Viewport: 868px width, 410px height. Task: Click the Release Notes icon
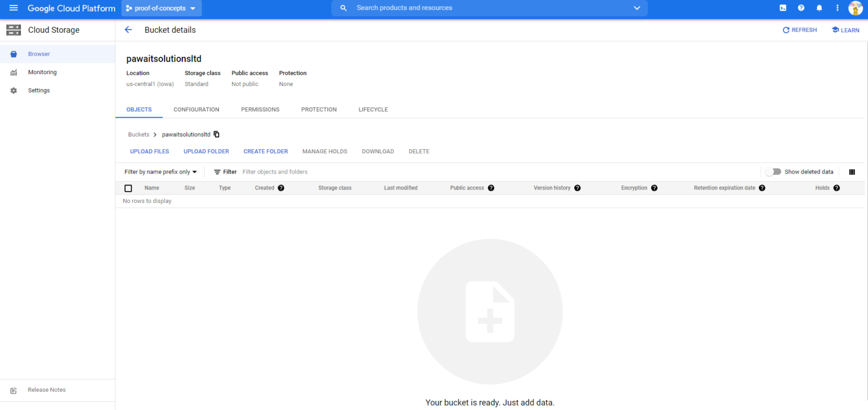click(14, 390)
